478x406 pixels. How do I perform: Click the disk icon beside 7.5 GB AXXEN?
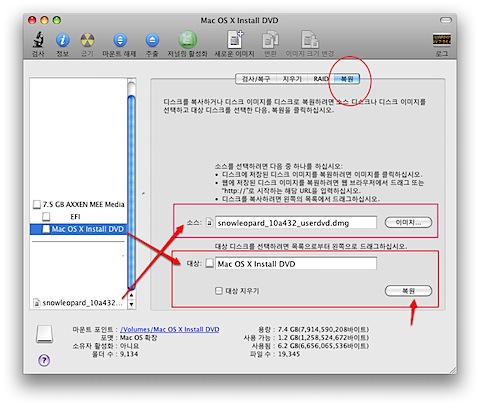point(37,204)
